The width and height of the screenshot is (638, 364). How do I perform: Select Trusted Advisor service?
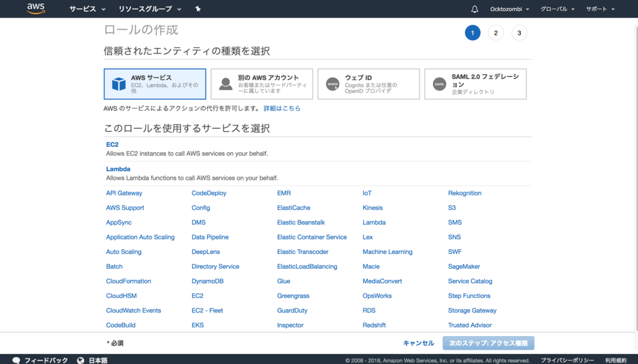pyautogui.click(x=470, y=325)
